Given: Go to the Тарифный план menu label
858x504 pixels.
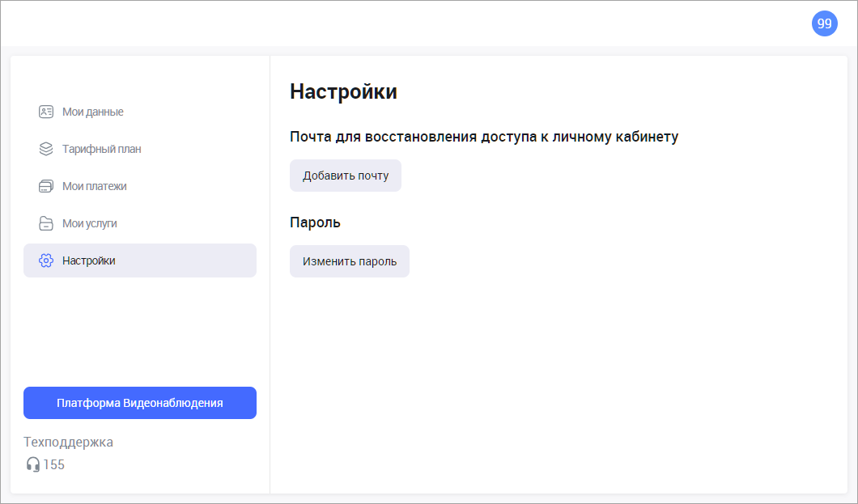Looking at the screenshot, I should pos(102,149).
